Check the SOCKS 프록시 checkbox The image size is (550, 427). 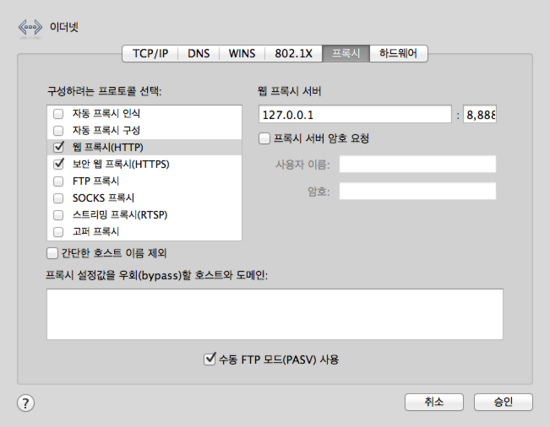[x=58, y=198]
